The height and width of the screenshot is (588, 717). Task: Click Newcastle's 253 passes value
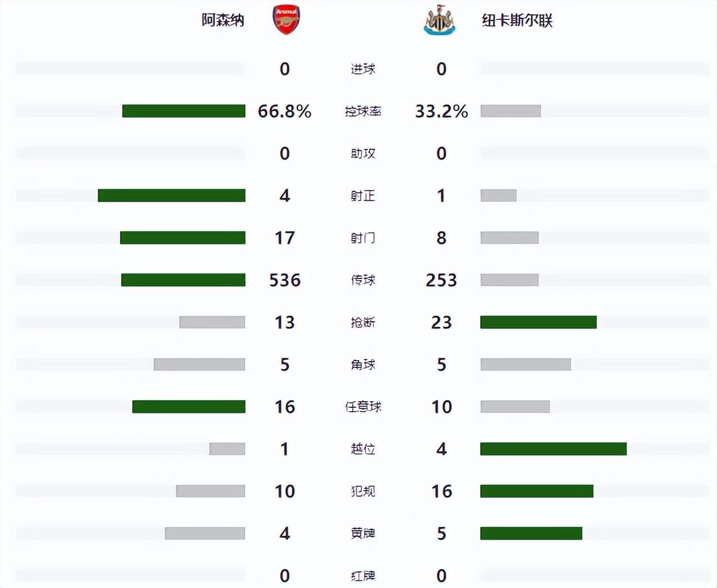tap(441, 280)
